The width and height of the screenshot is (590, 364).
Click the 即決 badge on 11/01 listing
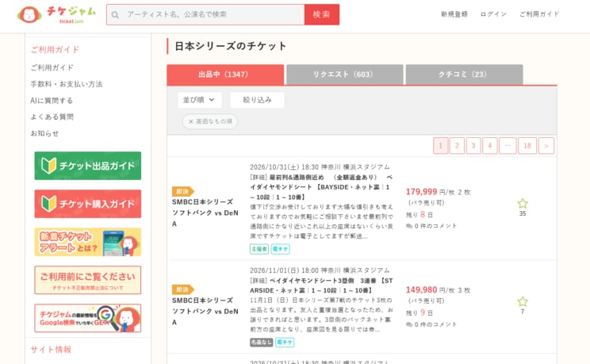(183, 289)
